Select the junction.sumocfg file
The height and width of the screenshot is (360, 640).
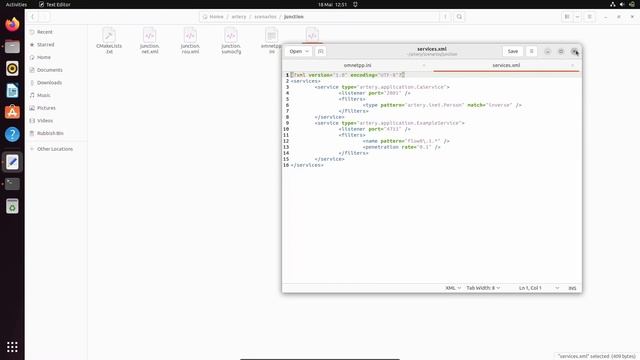(231, 41)
